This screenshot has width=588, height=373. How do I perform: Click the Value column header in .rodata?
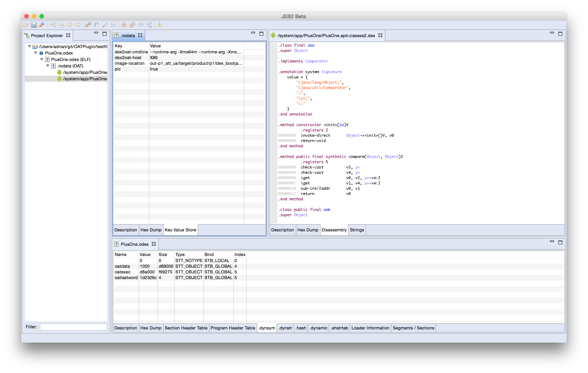click(x=196, y=46)
